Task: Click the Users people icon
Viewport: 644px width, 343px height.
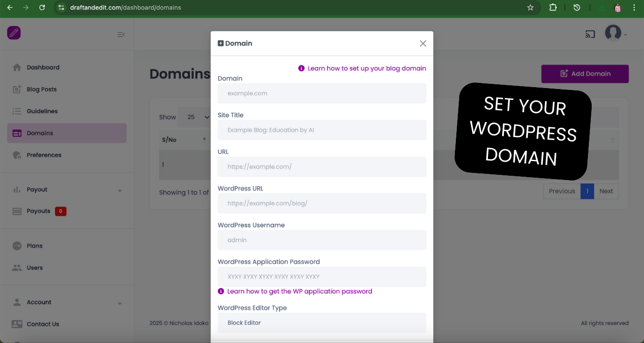Action: [x=17, y=268]
